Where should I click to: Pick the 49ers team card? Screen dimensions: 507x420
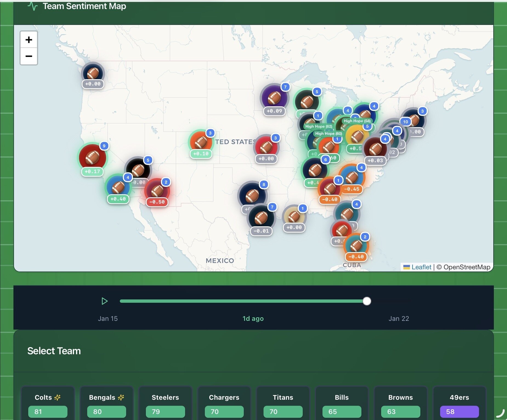(x=459, y=403)
